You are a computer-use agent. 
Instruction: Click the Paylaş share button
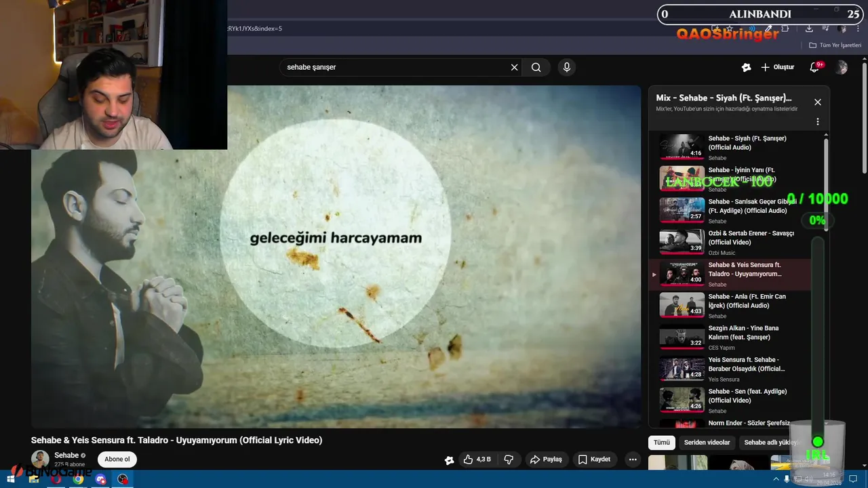pyautogui.click(x=546, y=460)
